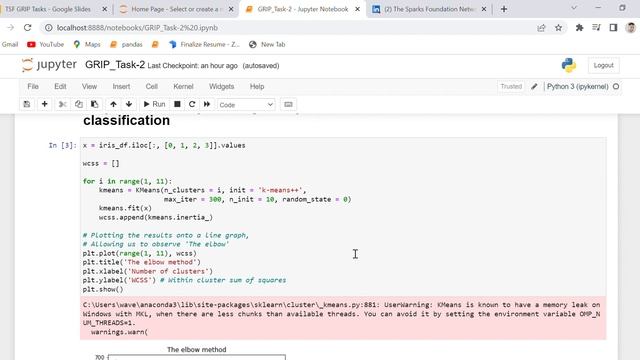Switch to The Sparks Foundation LinkedIn tab
Image resolution: width=640 pixels, height=360 pixels.
pyautogui.click(x=424, y=9)
